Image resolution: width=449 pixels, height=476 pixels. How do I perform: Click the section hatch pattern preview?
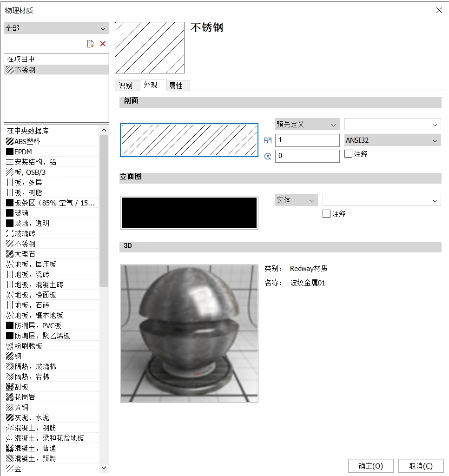[x=189, y=140]
